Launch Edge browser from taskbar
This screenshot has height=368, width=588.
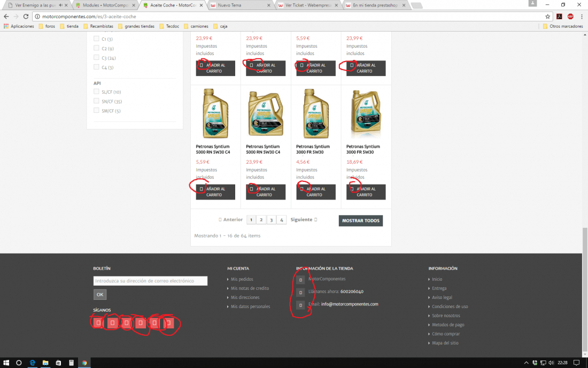tap(32, 363)
